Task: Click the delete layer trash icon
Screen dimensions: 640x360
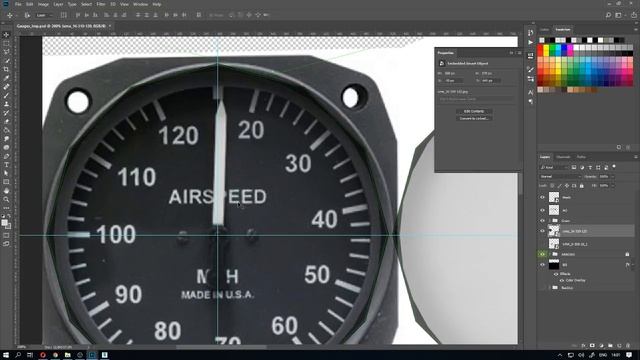Action: click(x=628, y=346)
